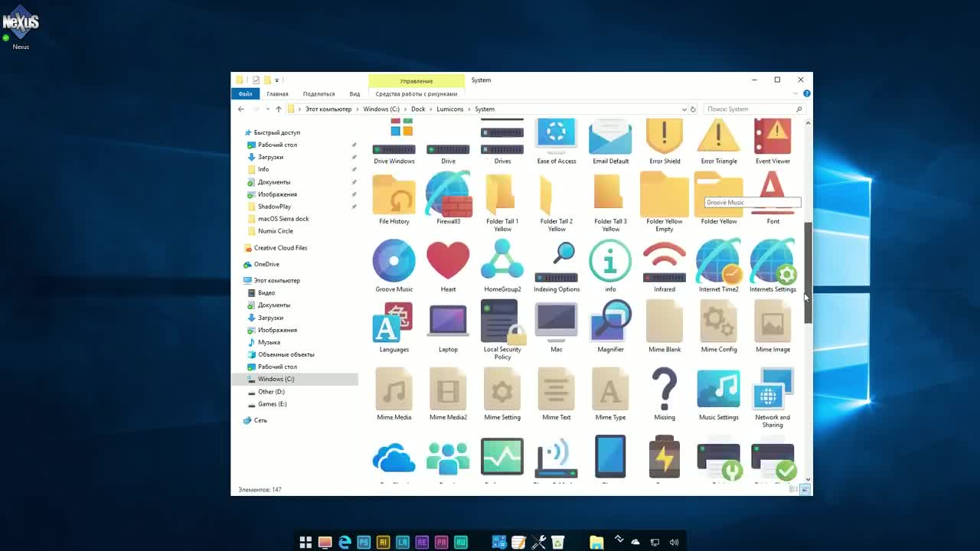Select the Folder Yellow Empty file

click(665, 201)
